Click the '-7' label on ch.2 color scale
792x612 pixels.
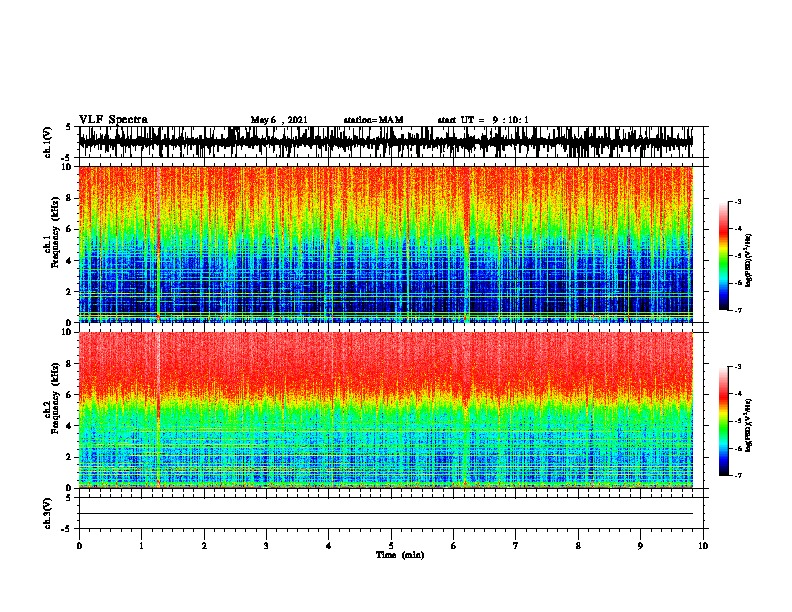coord(738,475)
